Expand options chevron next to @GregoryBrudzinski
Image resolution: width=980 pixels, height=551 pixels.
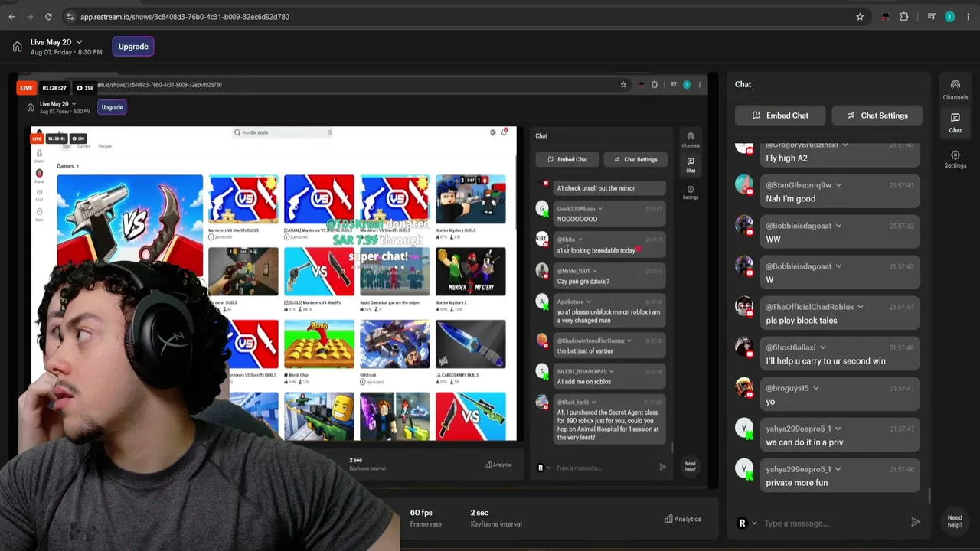pyautogui.click(x=845, y=145)
